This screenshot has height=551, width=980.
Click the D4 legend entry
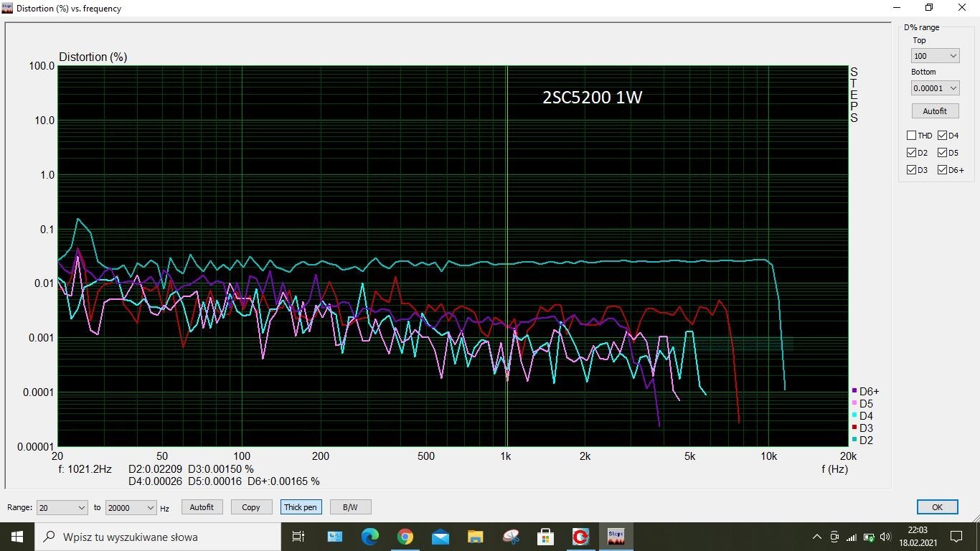pos(862,416)
